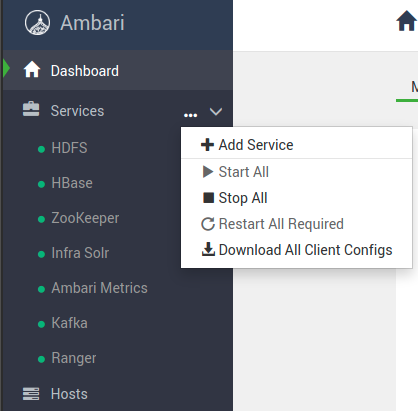Viewport: 418px width, 411px height.
Task: Click the square stop icon for Stop All
Action: (x=208, y=198)
